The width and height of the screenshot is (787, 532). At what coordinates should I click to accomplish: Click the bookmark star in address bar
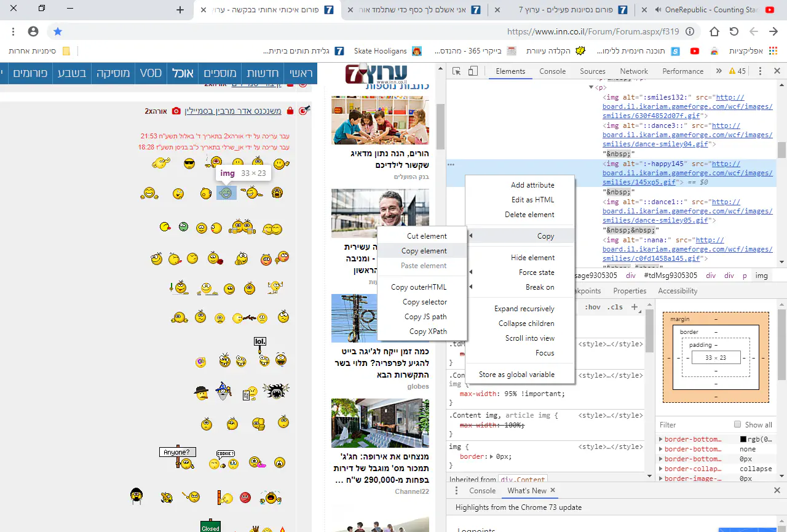coord(58,31)
